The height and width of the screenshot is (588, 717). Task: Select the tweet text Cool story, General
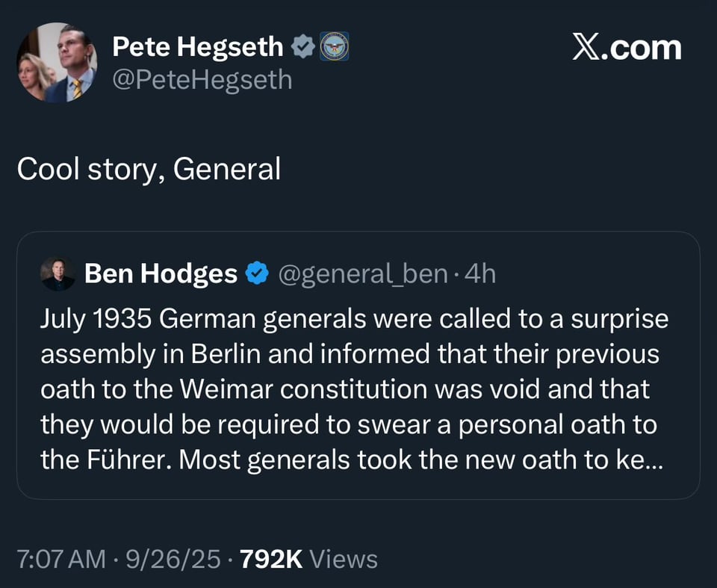tap(149, 169)
